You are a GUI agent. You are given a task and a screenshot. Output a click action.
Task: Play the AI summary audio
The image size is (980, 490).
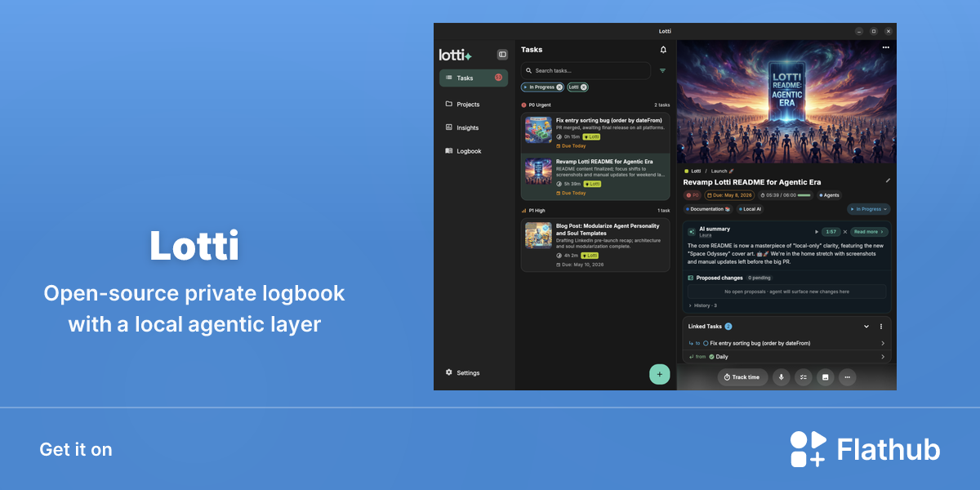(x=817, y=232)
